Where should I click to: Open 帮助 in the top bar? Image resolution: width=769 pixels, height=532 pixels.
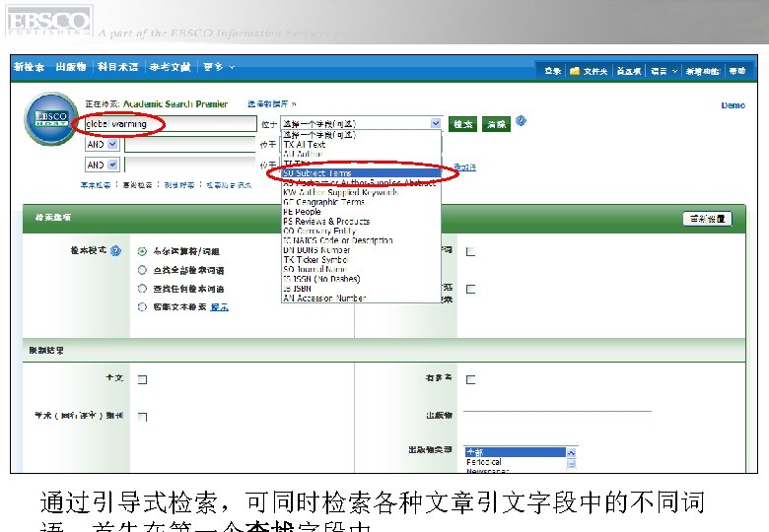pyautogui.click(x=737, y=72)
